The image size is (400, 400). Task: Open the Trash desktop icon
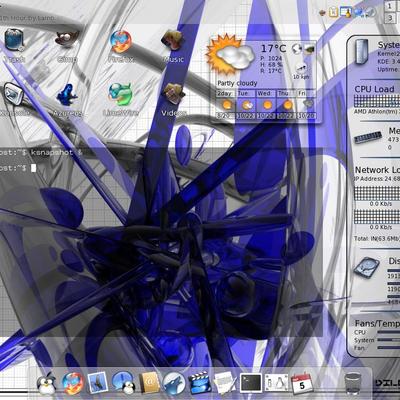pyautogui.click(x=14, y=40)
